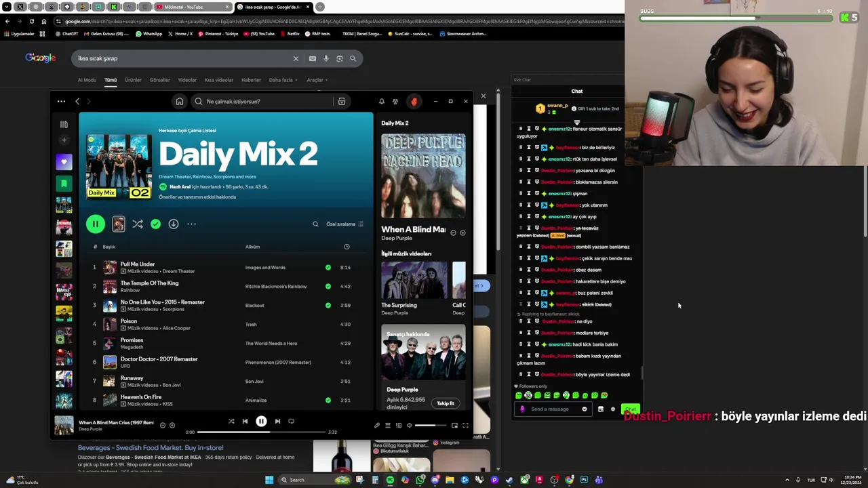Viewport: 868px width, 488px height.
Task: Open the play queue icon
Action: [x=388, y=426]
